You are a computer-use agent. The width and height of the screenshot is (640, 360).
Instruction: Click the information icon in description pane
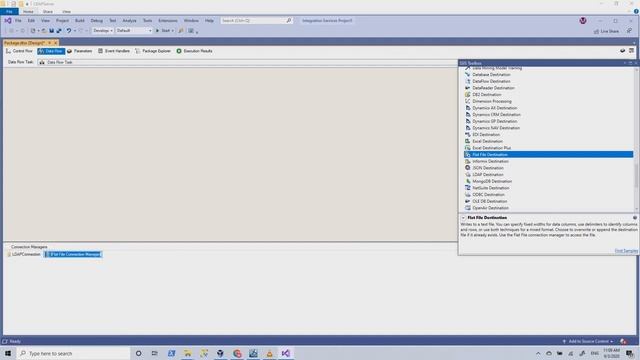coord(635,218)
